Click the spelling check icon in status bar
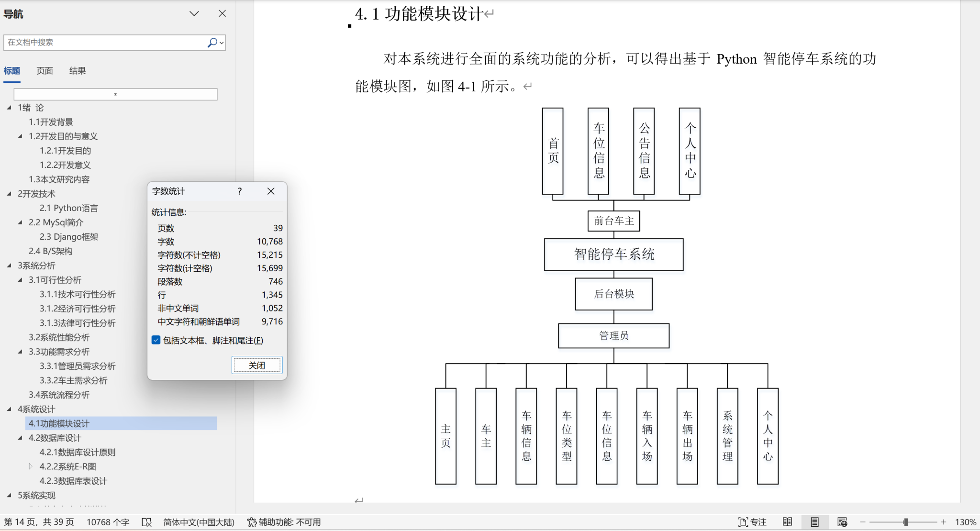980x531 pixels. [146, 522]
